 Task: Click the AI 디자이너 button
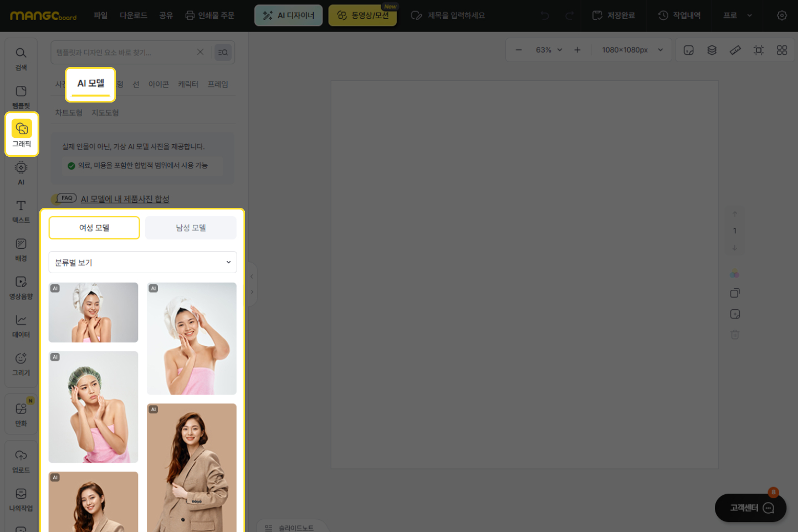click(x=288, y=16)
